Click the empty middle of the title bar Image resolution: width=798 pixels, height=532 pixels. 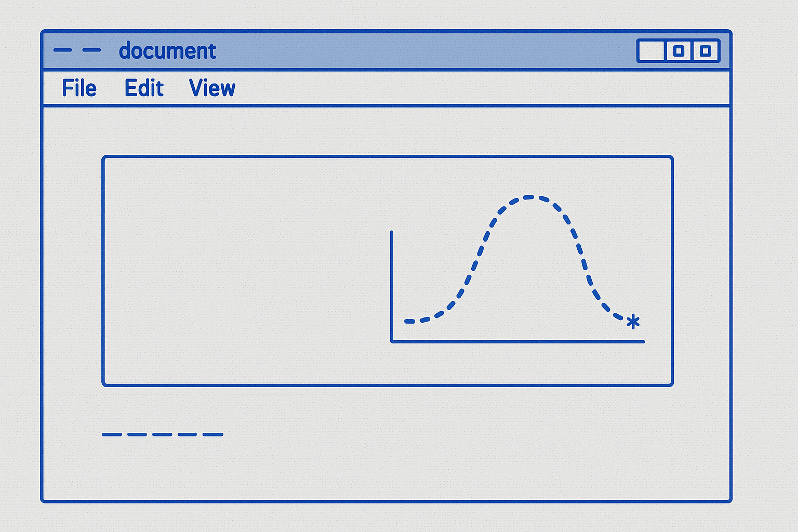coord(416,50)
